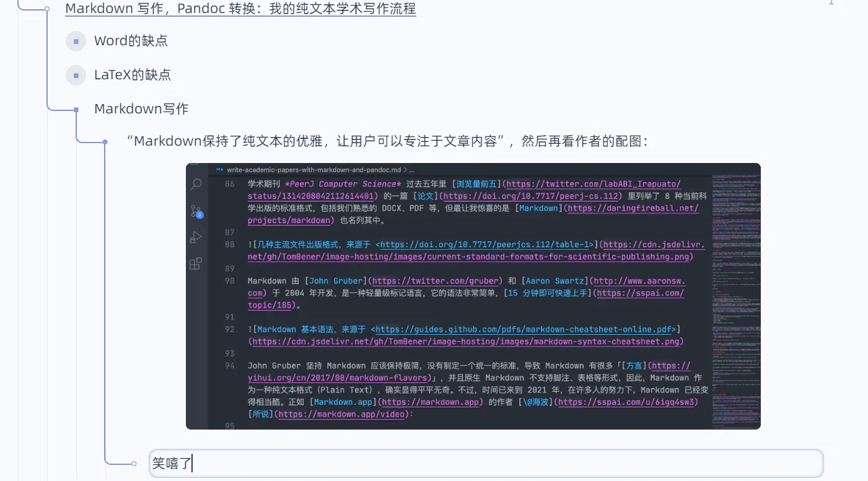
Task: Select the Run and Debug sidebar icon
Action: coord(196,236)
